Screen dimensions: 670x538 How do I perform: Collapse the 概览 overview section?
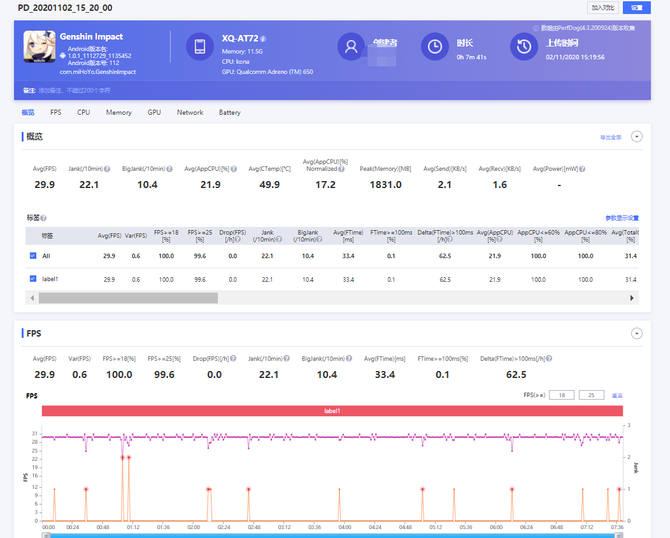(x=636, y=137)
